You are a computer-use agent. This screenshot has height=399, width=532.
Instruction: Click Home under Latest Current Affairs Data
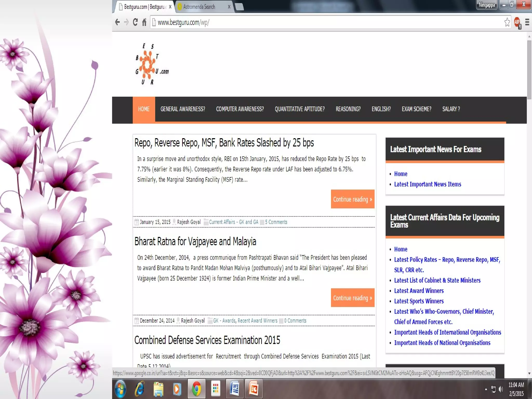point(401,249)
